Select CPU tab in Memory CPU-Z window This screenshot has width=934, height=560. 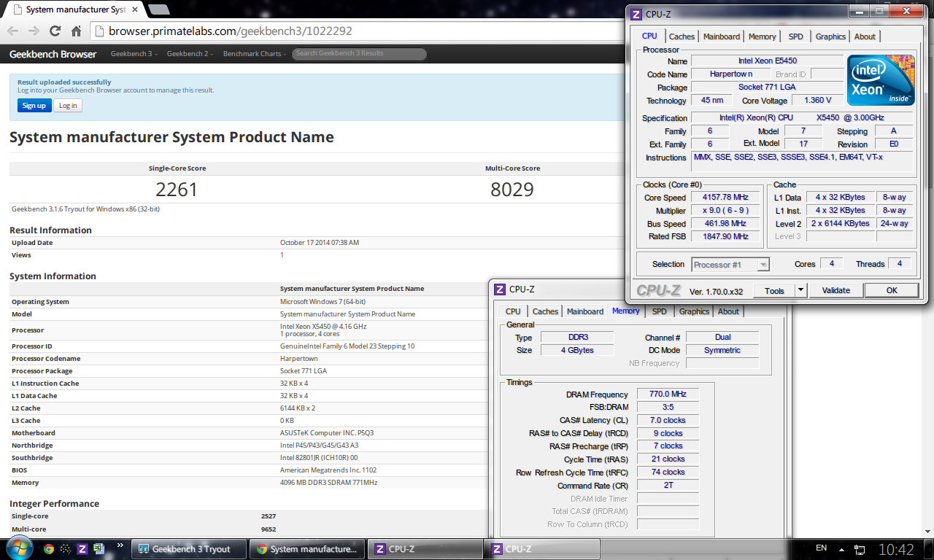[513, 311]
